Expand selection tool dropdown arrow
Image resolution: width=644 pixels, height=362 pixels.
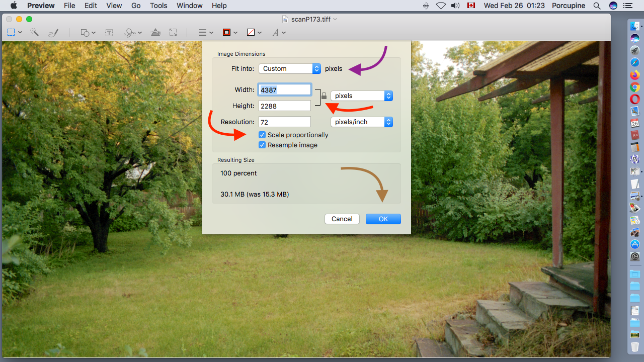click(x=20, y=33)
